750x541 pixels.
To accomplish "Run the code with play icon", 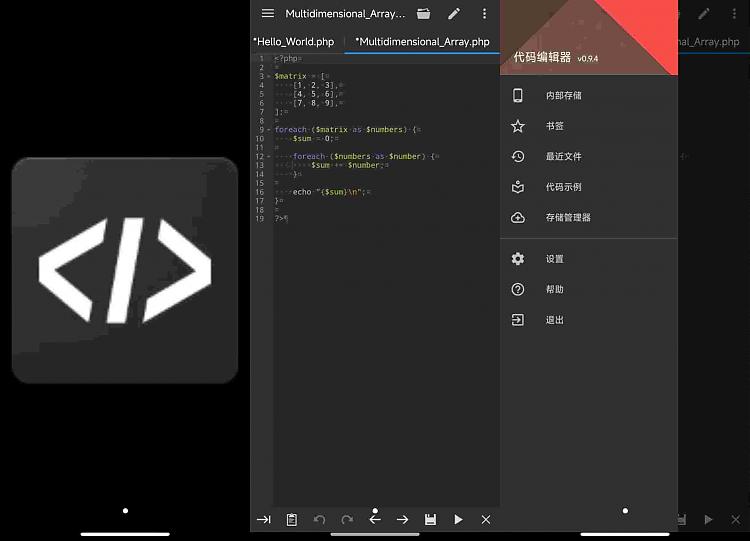I will 458,519.
